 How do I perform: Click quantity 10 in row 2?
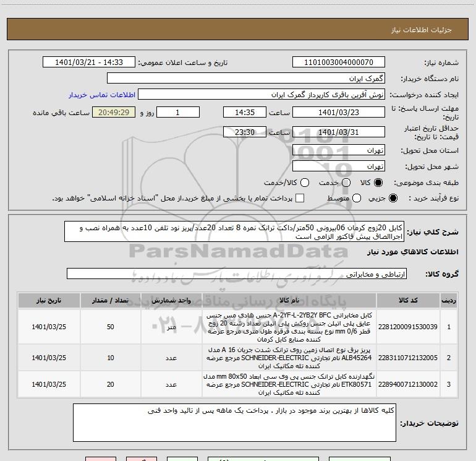pos(111,358)
